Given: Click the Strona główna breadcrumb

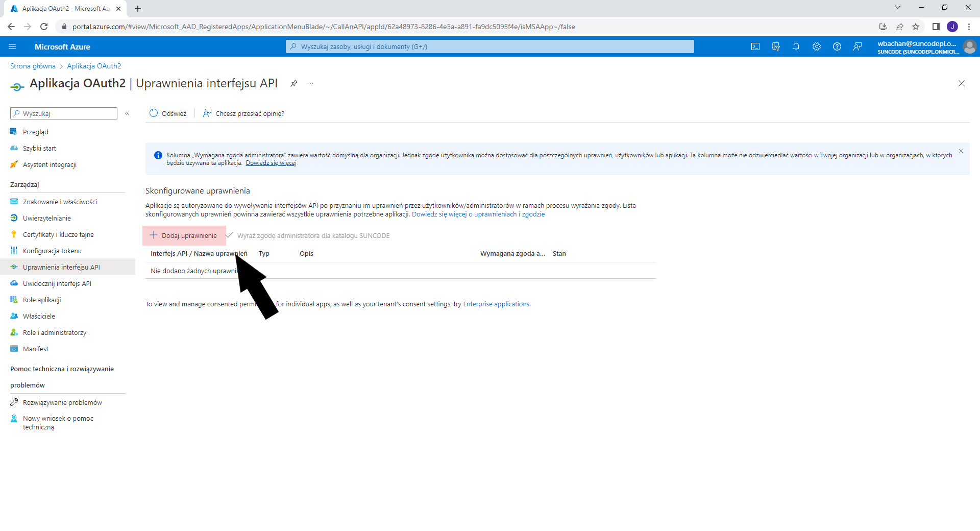Looking at the screenshot, I should pos(33,66).
